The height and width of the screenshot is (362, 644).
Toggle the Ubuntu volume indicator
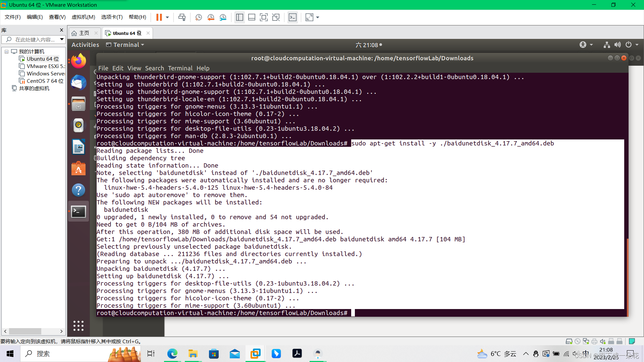pos(618,45)
